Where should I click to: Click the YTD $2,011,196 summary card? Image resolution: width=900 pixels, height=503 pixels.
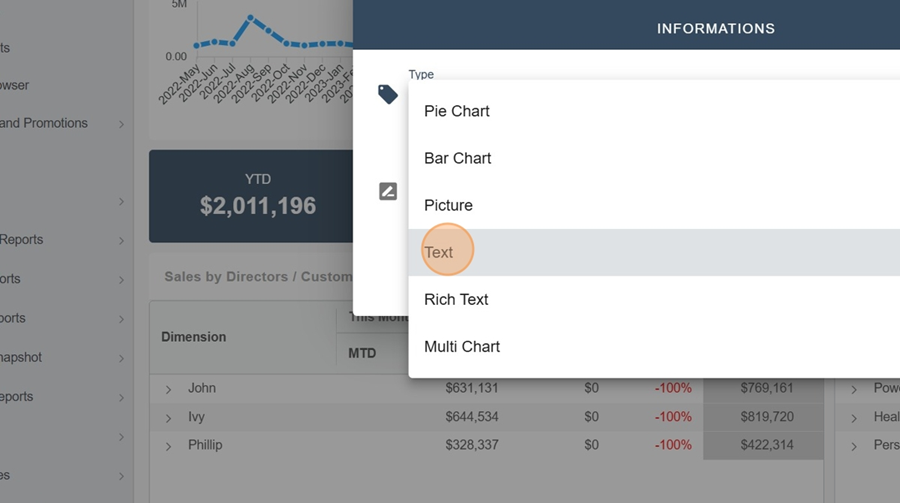point(251,196)
